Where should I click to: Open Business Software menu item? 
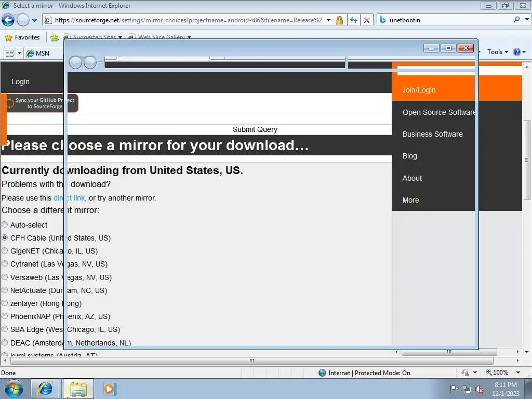433,134
